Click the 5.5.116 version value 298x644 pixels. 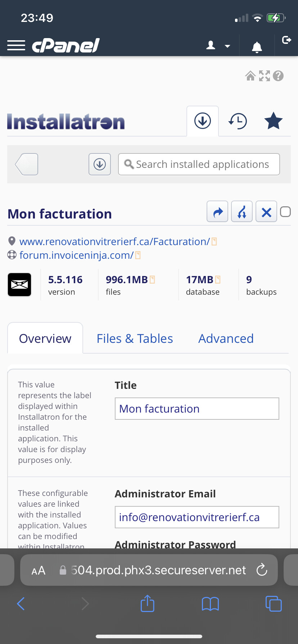66,280
